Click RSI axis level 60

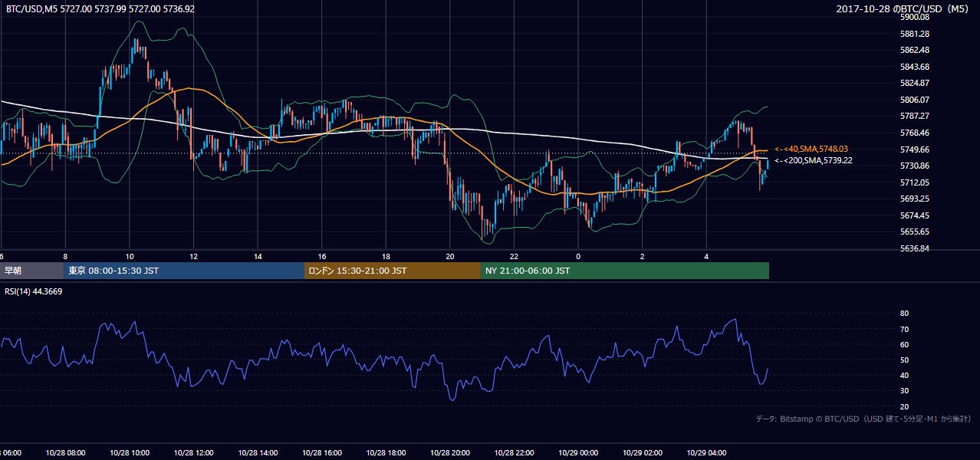pos(904,344)
